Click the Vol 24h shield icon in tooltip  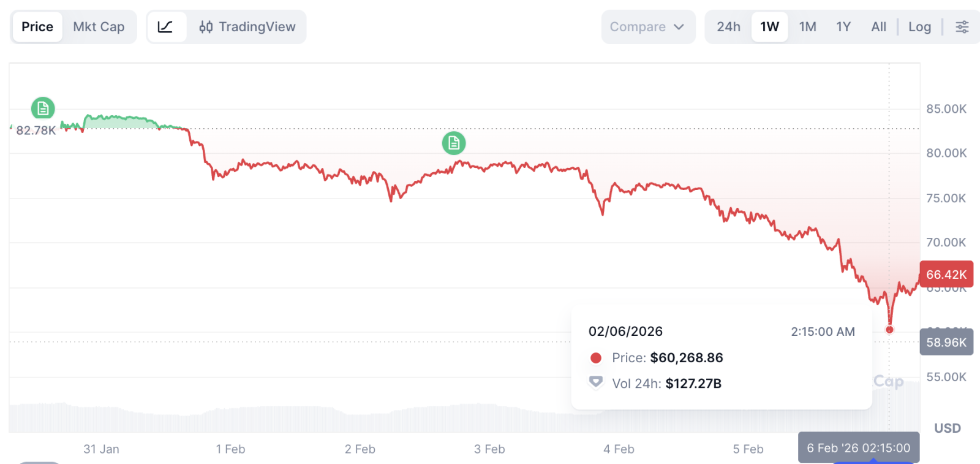[x=595, y=382]
